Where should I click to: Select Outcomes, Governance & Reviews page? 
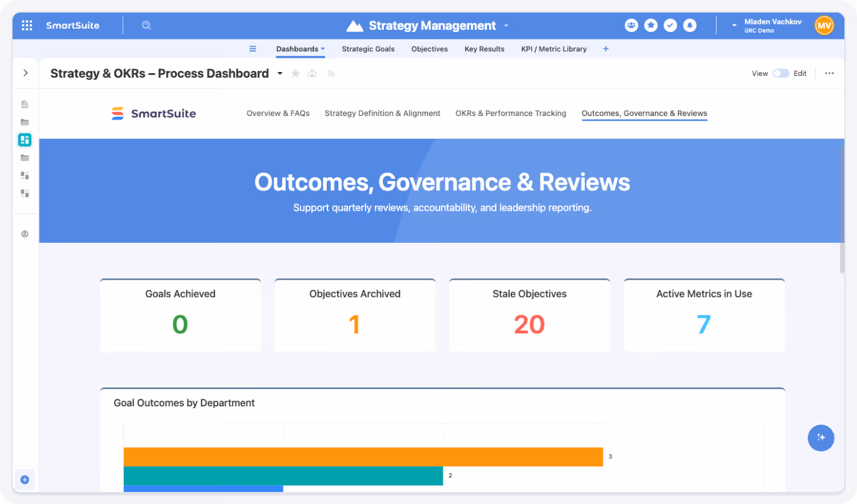pos(644,113)
